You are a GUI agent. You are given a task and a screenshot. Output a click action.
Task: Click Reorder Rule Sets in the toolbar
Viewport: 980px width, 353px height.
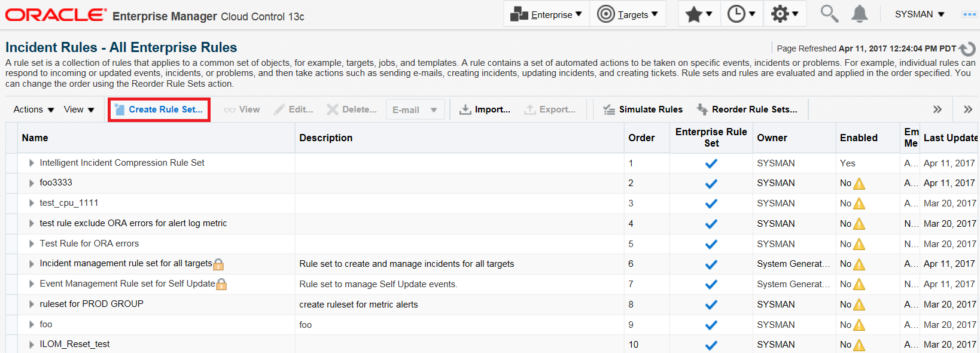747,109
